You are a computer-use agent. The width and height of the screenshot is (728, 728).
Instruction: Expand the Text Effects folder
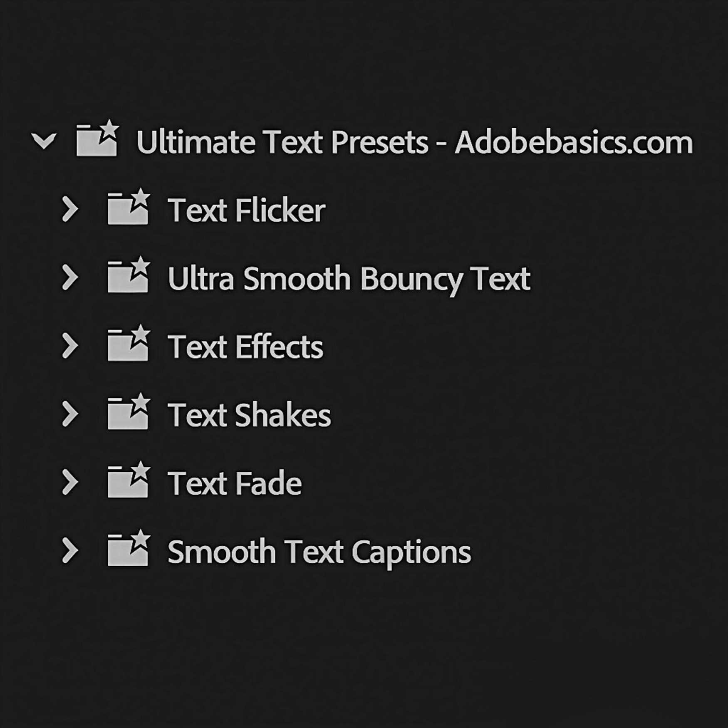(70, 345)
